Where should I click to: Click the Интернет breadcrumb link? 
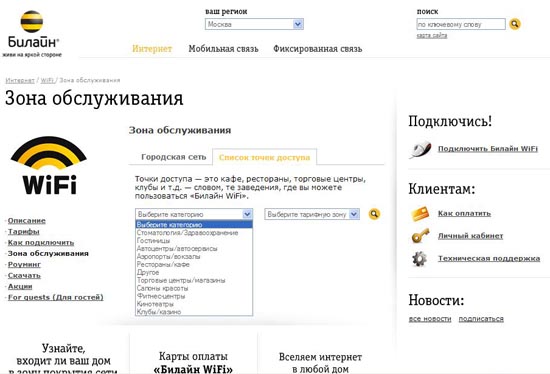click(x=20, y=80)
